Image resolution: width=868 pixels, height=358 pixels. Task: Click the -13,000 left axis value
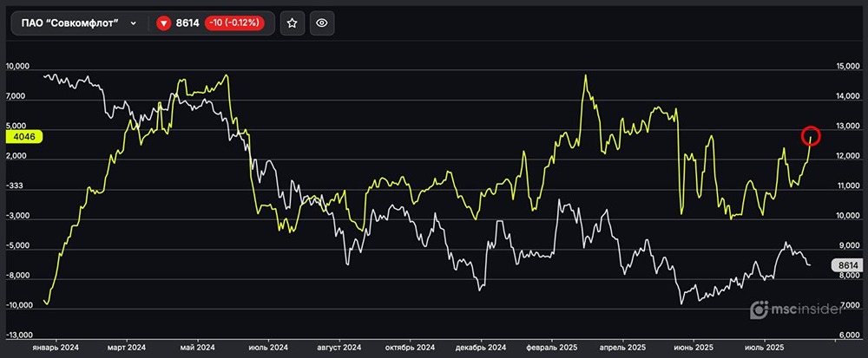click(x=19, y=335)
